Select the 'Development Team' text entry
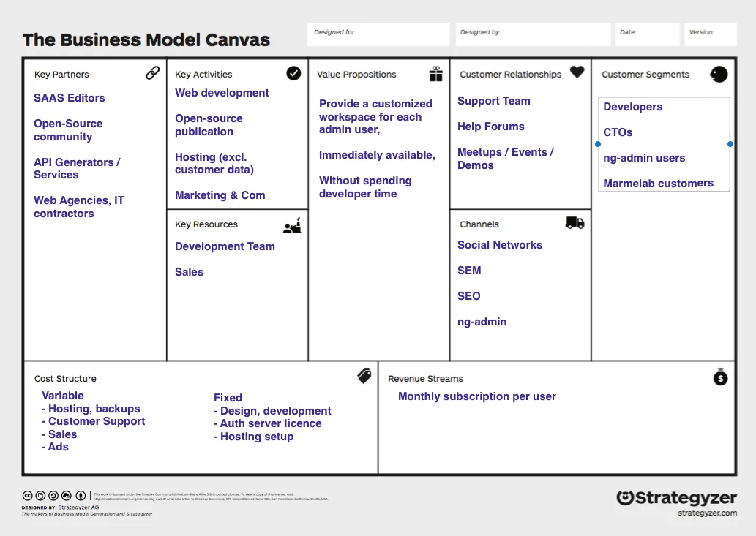The height and width of the screenshot is (536, 756). pos(225,246)
